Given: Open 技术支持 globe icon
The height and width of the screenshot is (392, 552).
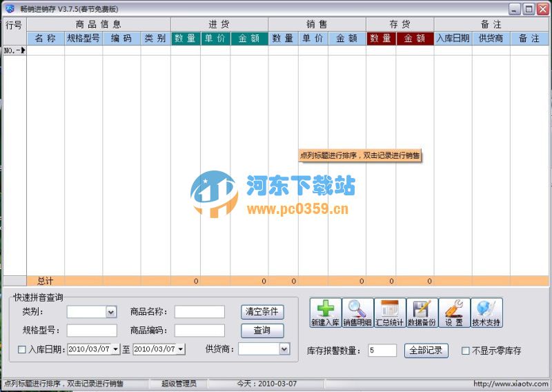Looking at the screenshot, I should (x=486, y=313).
